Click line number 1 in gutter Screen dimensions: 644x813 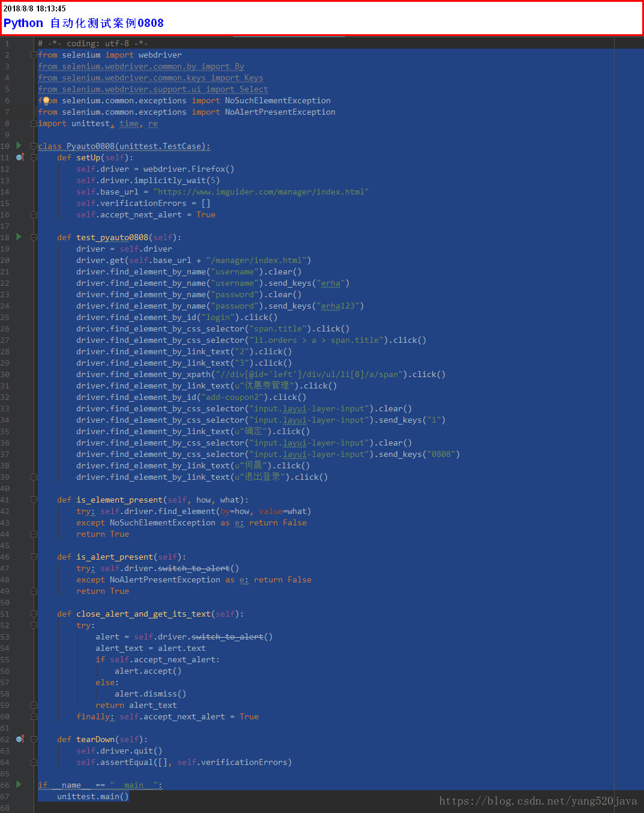tap(7, 43)
